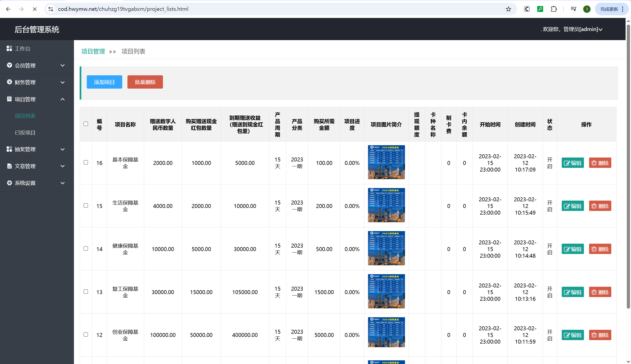Click the 系统设置 gear icon

(x=9, y=183)
